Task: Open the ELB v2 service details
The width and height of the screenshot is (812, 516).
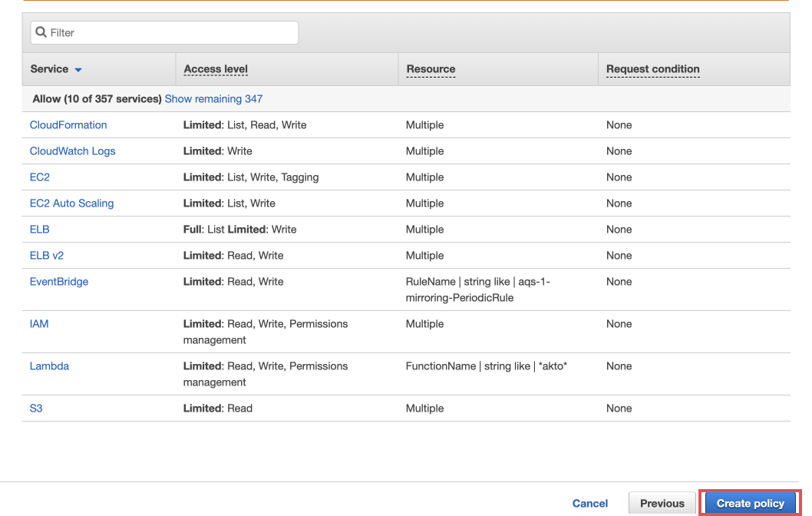Action: 46,255
